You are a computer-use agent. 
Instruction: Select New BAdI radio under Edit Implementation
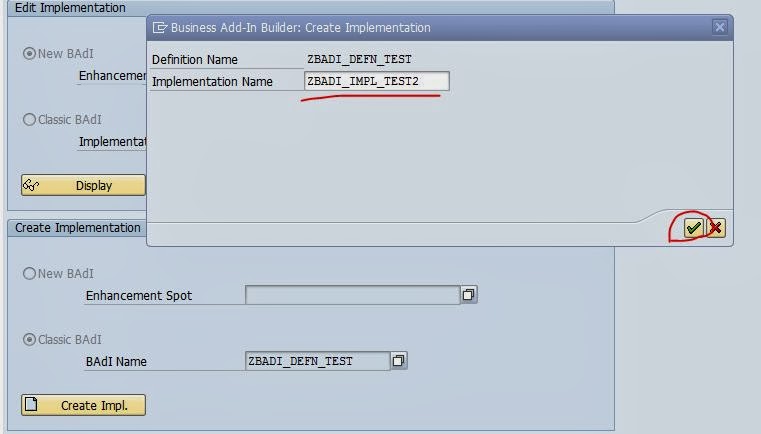[x=30, y=53]
